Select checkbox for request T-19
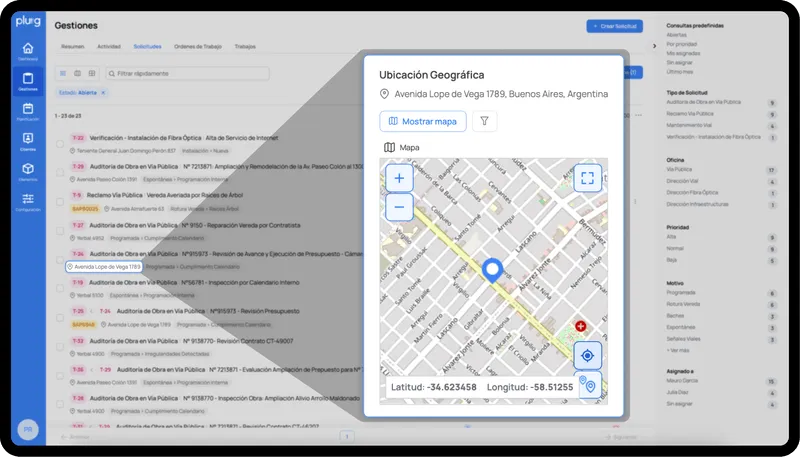This screenshot has width=800, height=457. 60,288
